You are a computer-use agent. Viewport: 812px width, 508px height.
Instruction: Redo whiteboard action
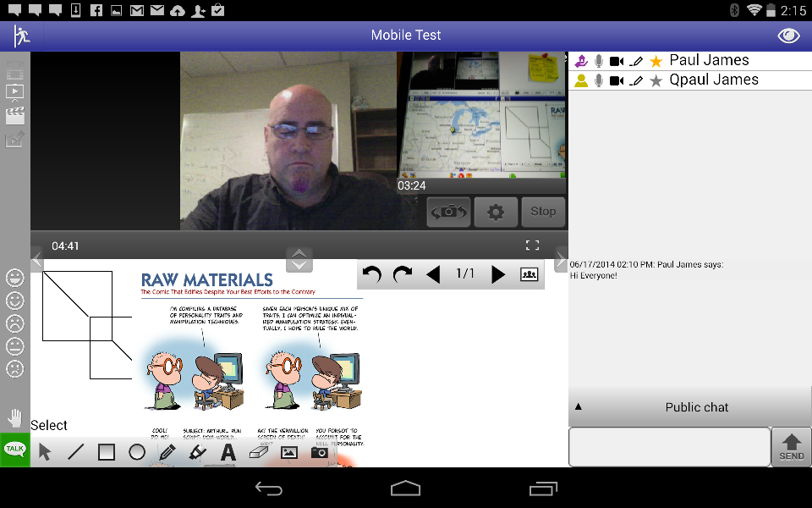(403, 274)
